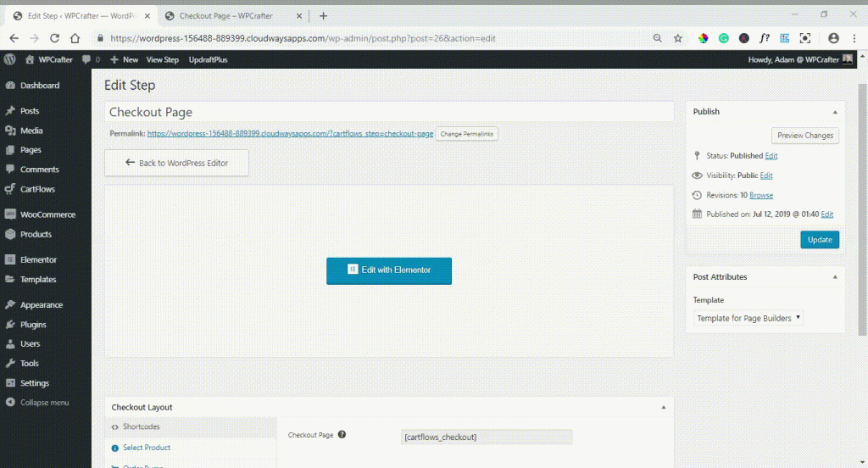Image resolution: width=868 pixels, height=468 pixels.
Task: Collapse the admin sidebar menu
Action: pyautogui.click(x=46, y=402)
